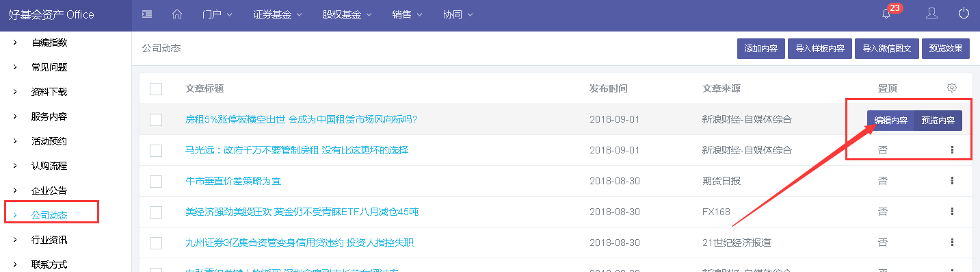Open more options for 牛市垂直价差 row
The height and width of the screenshot is (272, 980).
(x=951, y=181)
